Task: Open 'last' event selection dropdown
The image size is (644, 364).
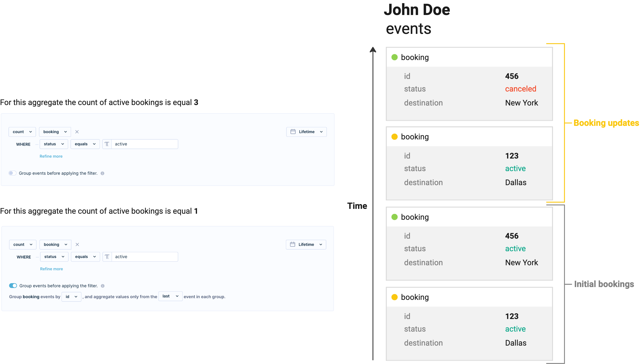Action: coord(170,296)
